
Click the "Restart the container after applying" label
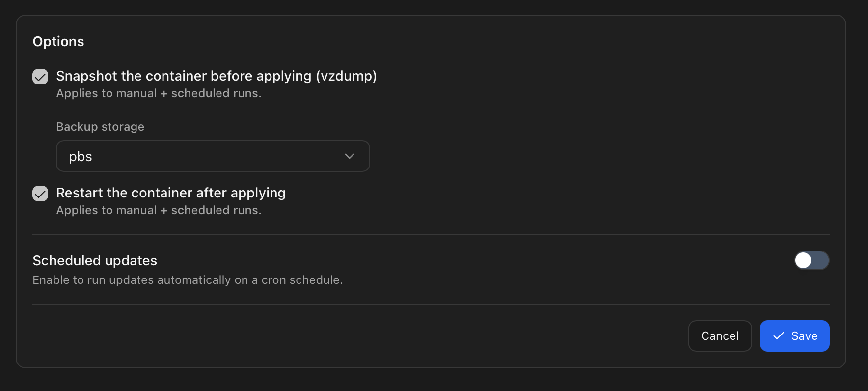click(171, 193)
